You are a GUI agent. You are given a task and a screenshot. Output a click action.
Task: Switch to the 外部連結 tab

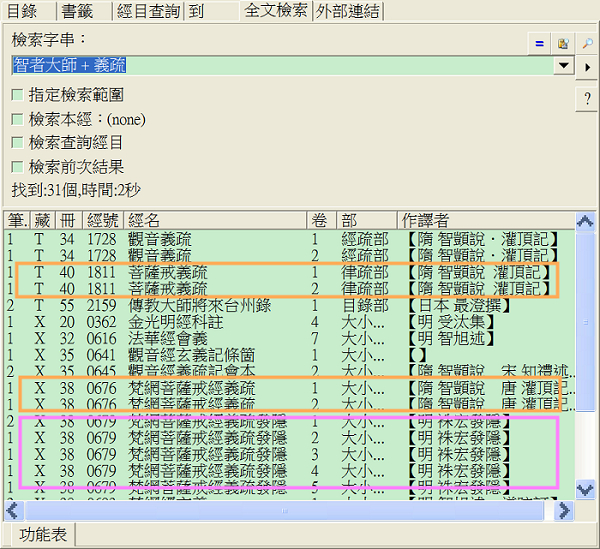347,11
